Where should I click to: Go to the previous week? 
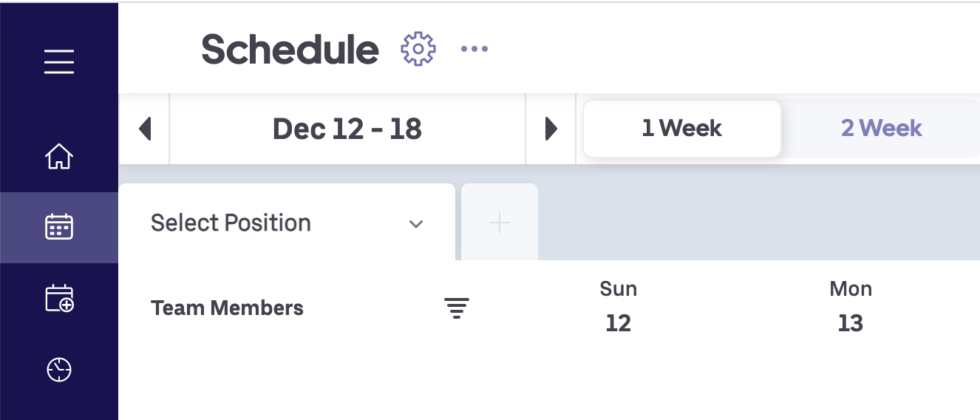pyautogui.click(x=145, y=129)
